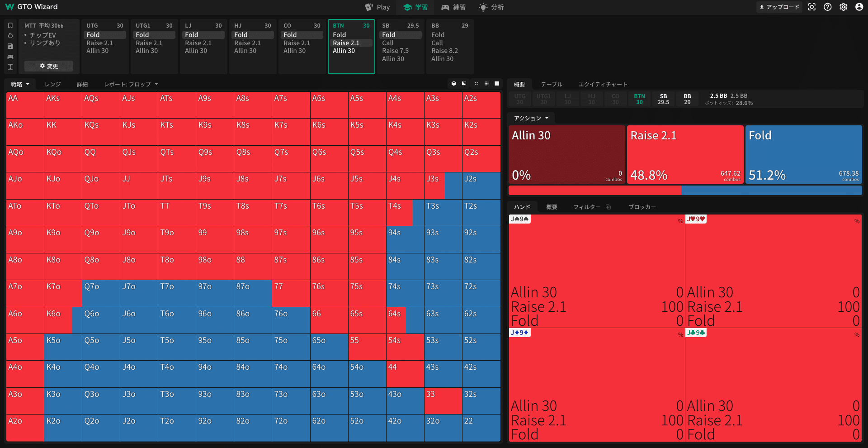
Task: Click the J♦9♦ hand card
Action: click(x=597, y=385)
